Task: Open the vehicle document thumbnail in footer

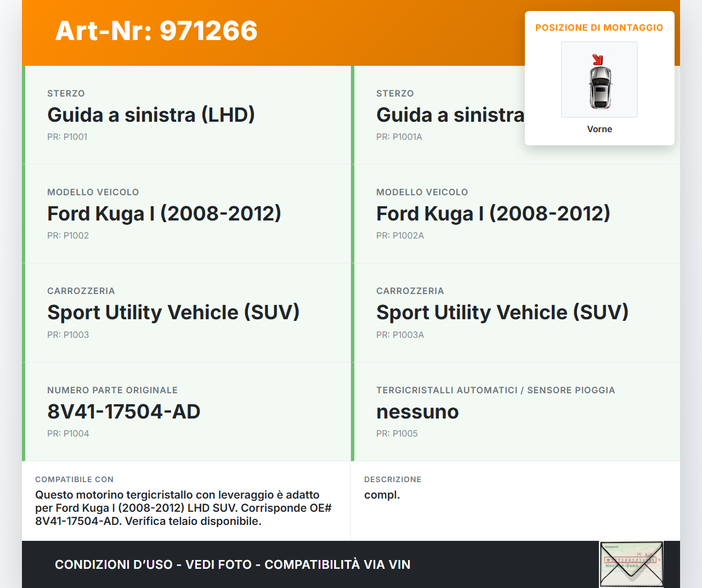Action: 631,564
